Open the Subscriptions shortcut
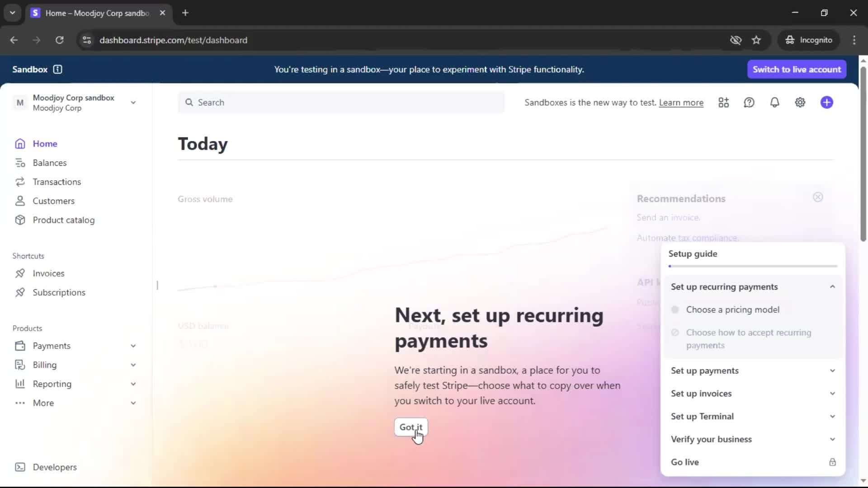868x488 pixels. [59, 292]
